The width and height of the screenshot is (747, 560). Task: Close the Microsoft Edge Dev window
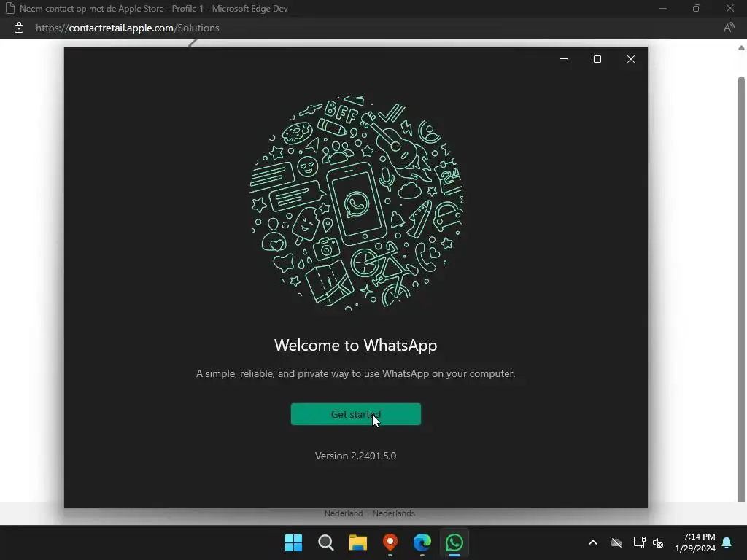729,8
